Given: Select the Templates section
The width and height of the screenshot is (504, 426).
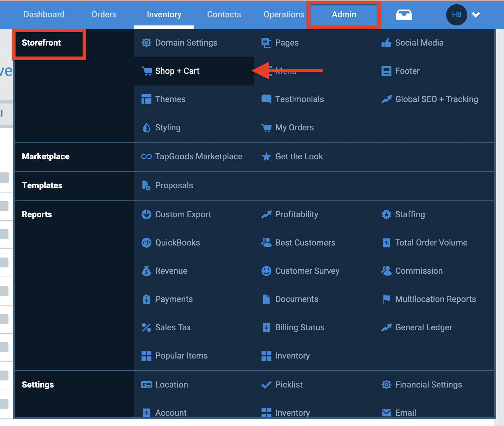Looking at the screenshot, I should point(42,185).
